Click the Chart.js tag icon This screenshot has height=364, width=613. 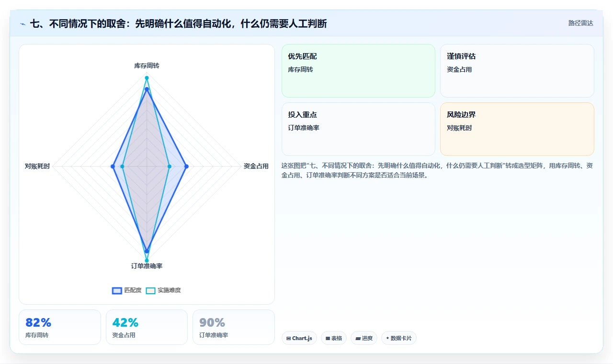[x=288, y=338]
